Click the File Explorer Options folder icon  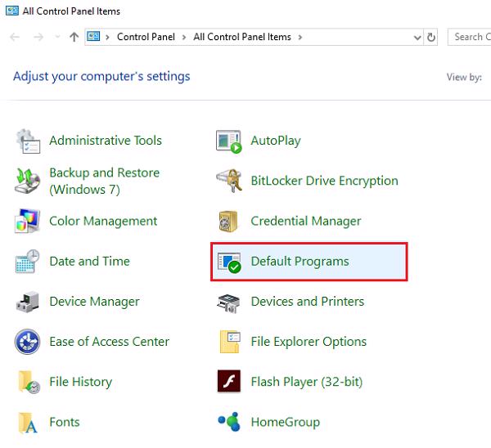[x=230, y=342]
